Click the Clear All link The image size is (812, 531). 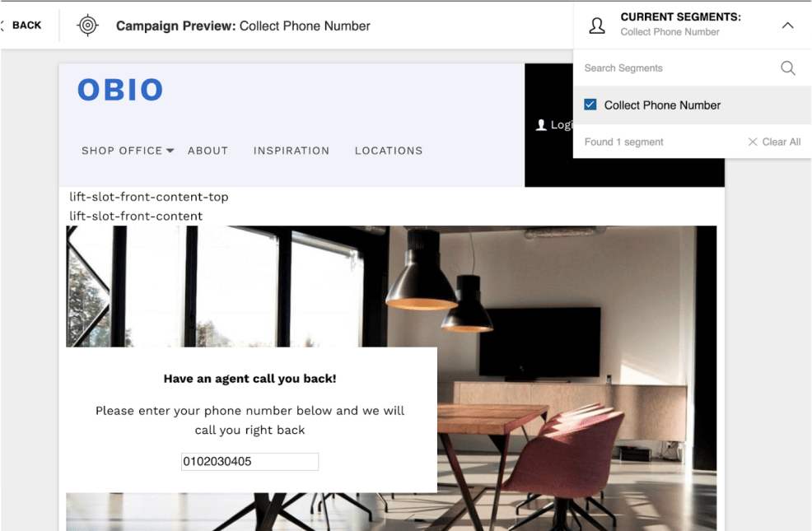(781, 142)
